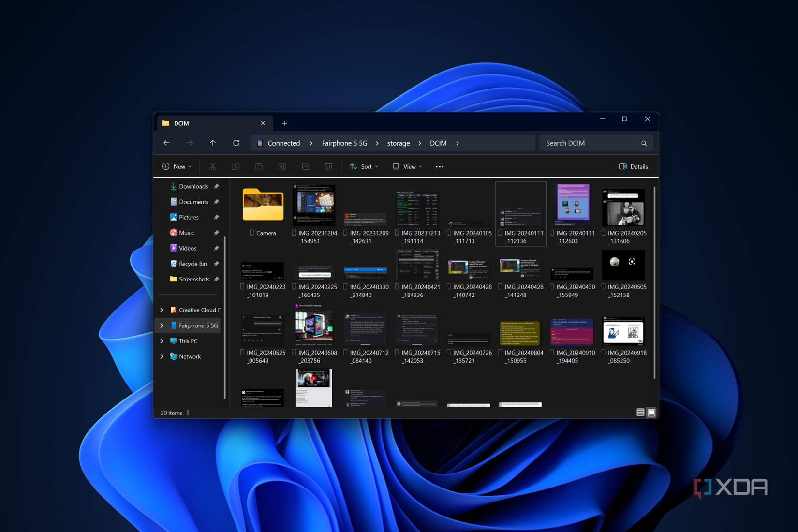Click the search magnifier icon

click(x=644, y=143)
